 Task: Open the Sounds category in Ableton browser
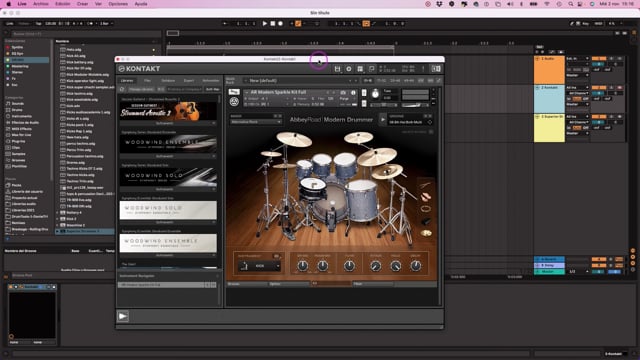tap(18, 104)
